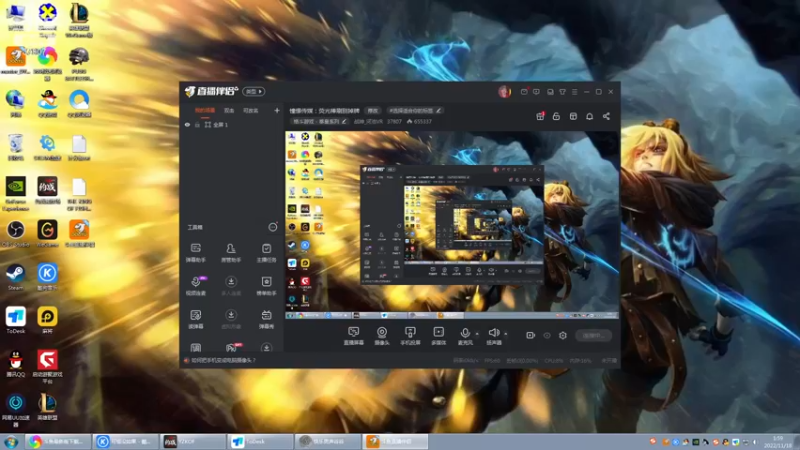Open the 弹幕助手 tool in toolbox

click(x=195, y=252)
